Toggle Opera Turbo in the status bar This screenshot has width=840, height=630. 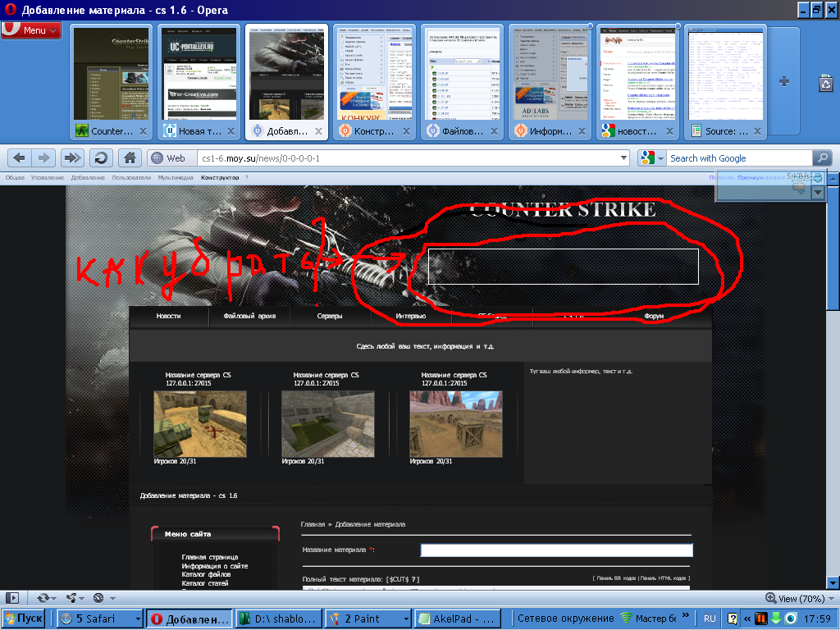[x=99, y=598]
